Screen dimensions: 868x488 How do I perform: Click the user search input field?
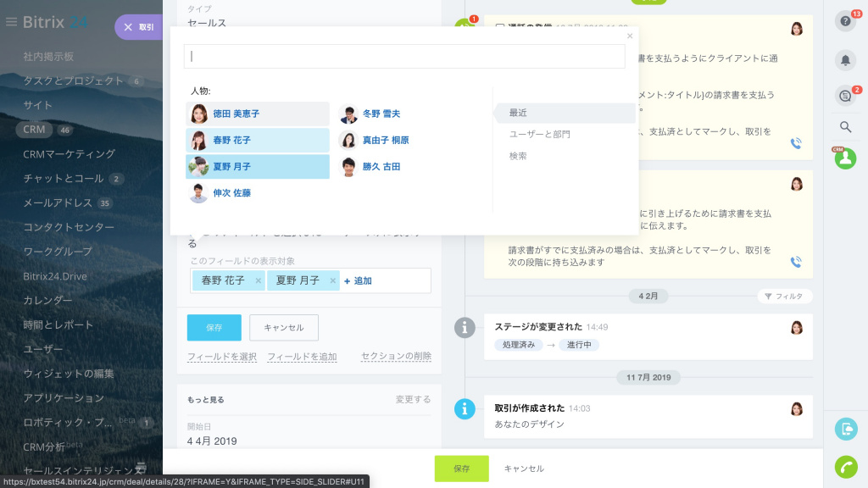[404, 56]
